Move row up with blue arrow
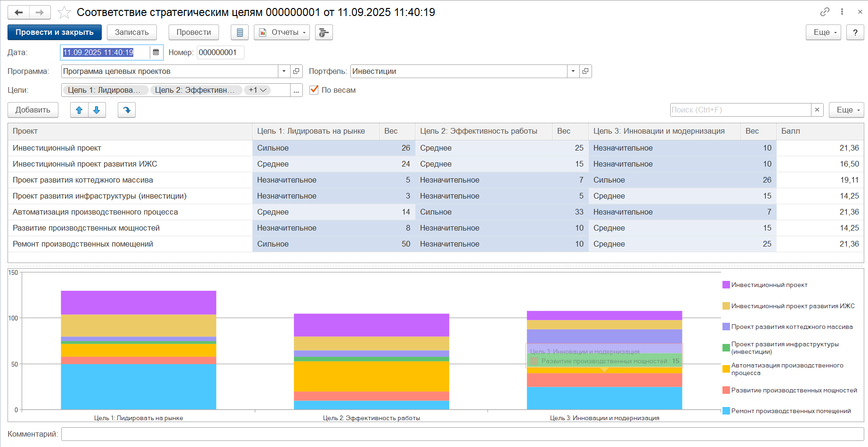 tap(79, 110)
